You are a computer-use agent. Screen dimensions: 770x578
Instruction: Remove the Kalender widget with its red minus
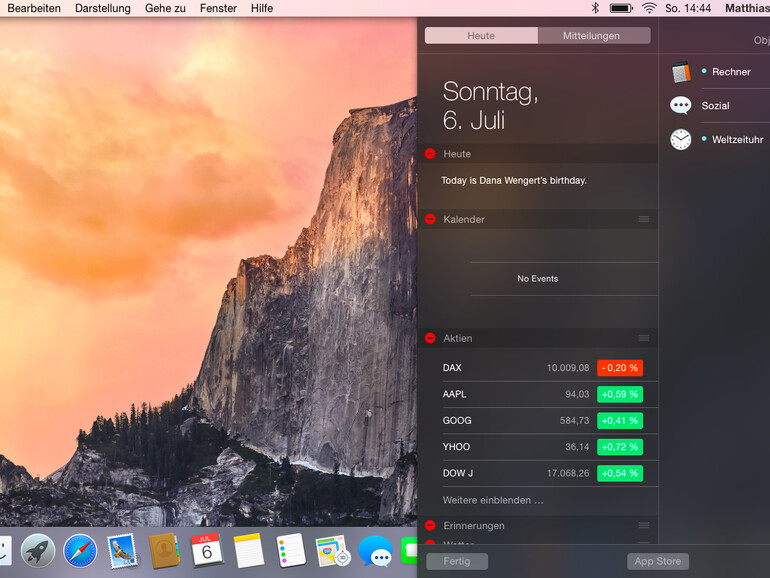pyautogui.click(x=430, y=219)
